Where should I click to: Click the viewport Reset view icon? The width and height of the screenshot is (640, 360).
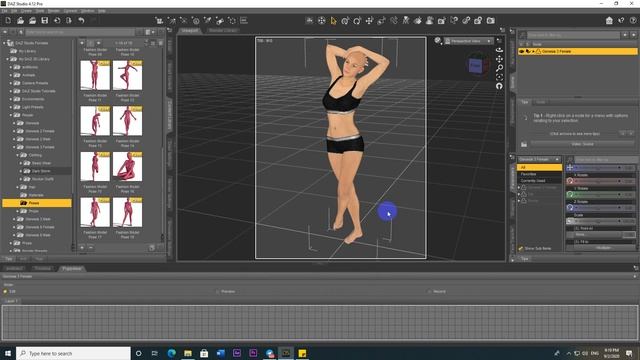[499, 86]
